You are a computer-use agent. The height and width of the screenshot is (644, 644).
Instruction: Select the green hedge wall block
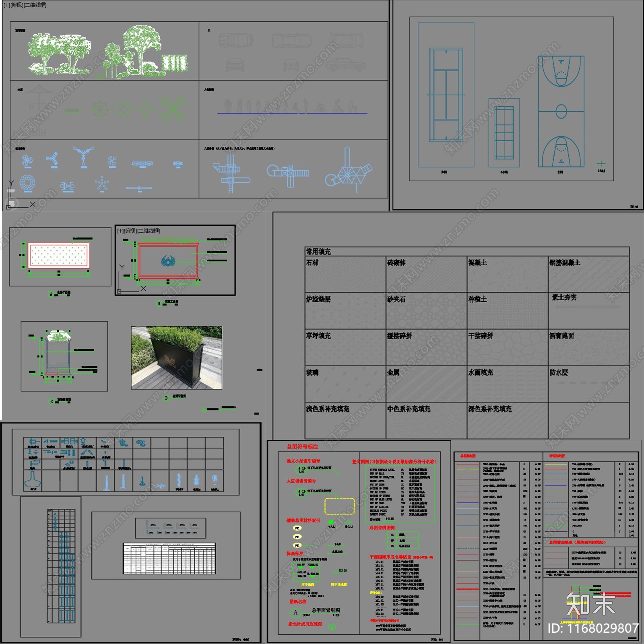point(175,63)
